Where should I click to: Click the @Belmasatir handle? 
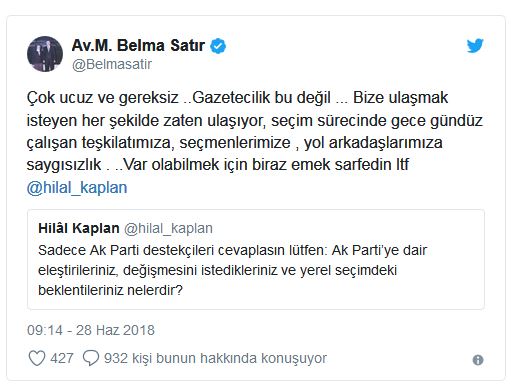pos(112,64)
